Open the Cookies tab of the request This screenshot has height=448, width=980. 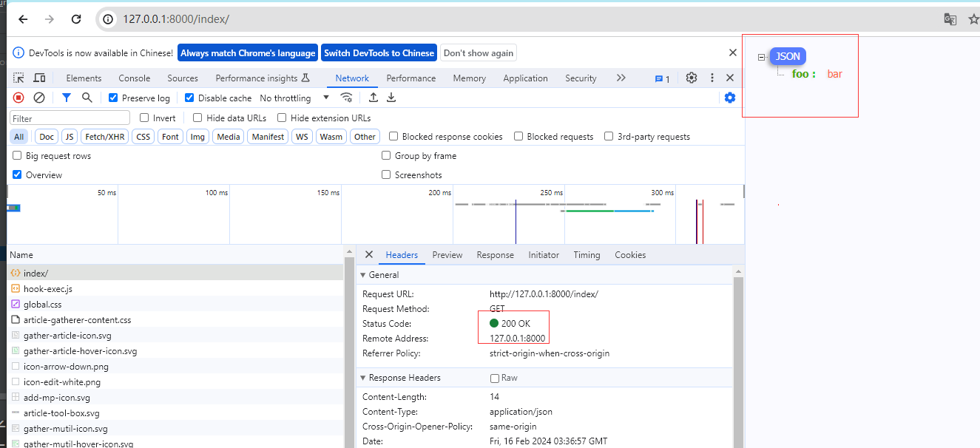(630, 255)
